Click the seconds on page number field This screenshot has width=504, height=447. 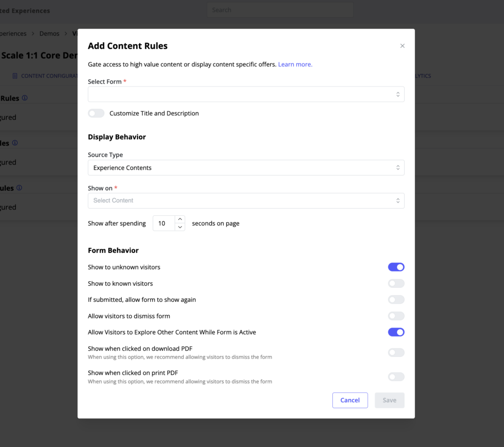click(164, 223)
